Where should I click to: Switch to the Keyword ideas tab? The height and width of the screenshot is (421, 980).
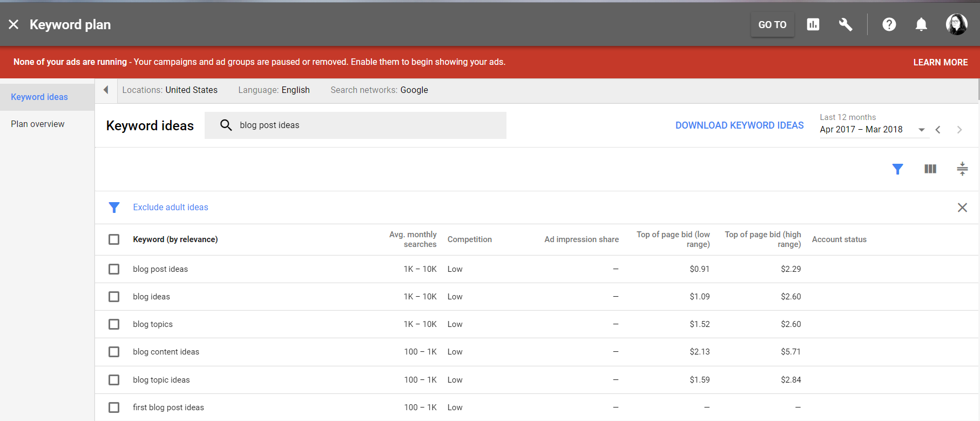(39, 97)
